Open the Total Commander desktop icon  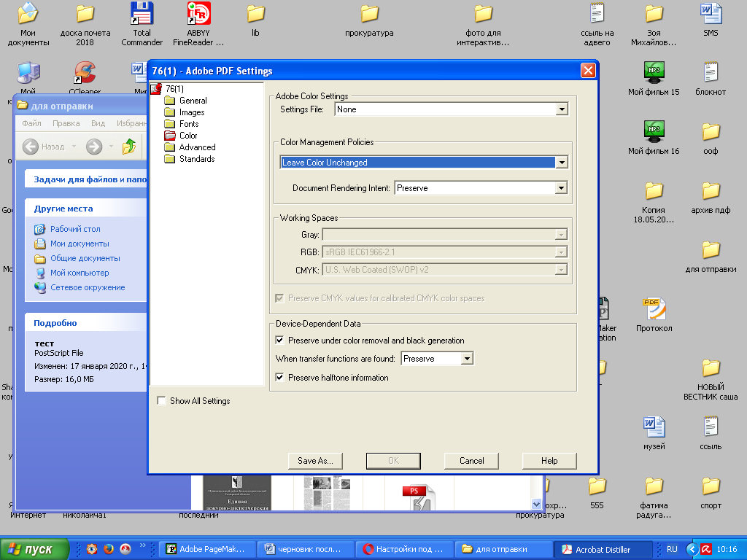tap(142, 24)
